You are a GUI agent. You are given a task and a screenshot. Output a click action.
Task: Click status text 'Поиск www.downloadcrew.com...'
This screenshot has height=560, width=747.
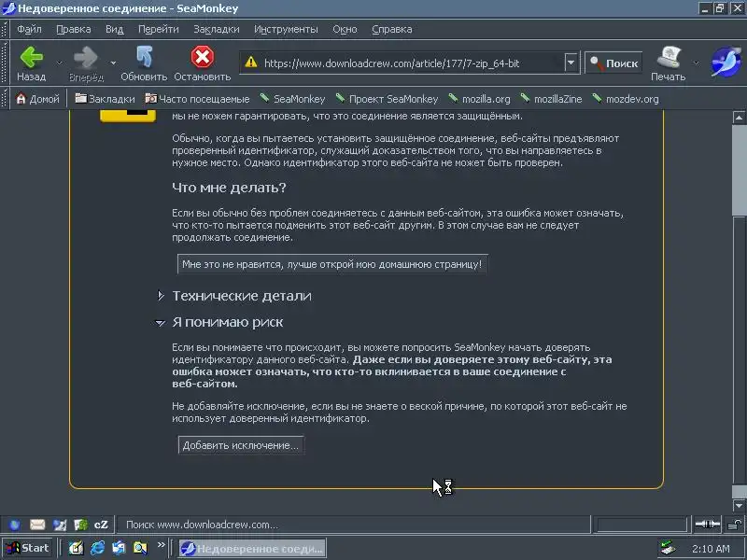202,525
